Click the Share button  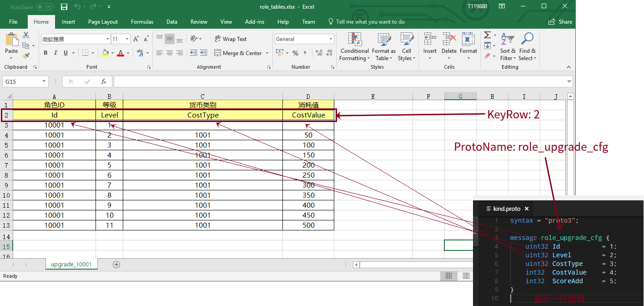[560, 22]
